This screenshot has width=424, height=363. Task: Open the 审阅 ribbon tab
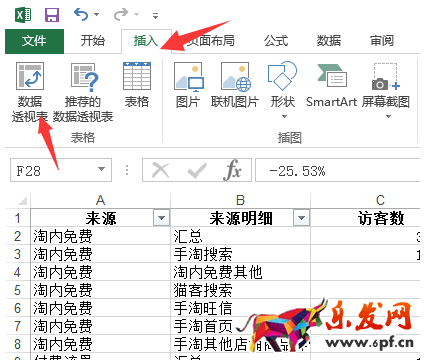pyautogui.click(x=382, y=41)
